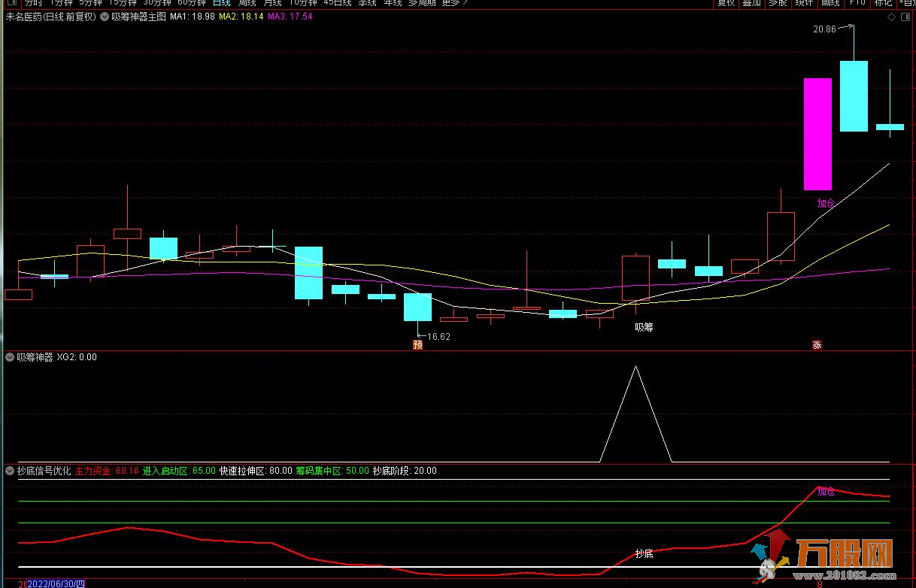Click the white 吸筹 signal label
The height and width of the screenshot is (588, 916).
[x=644, y=326]
